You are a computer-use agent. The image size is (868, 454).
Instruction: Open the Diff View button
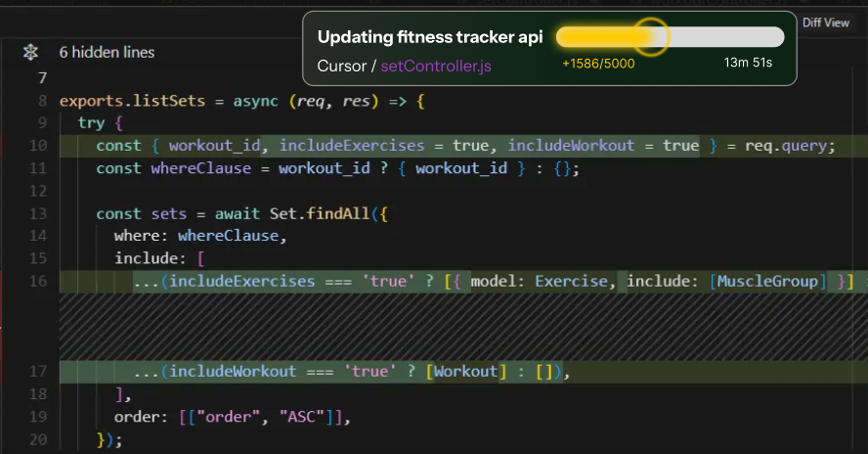[x=825, y=23]
